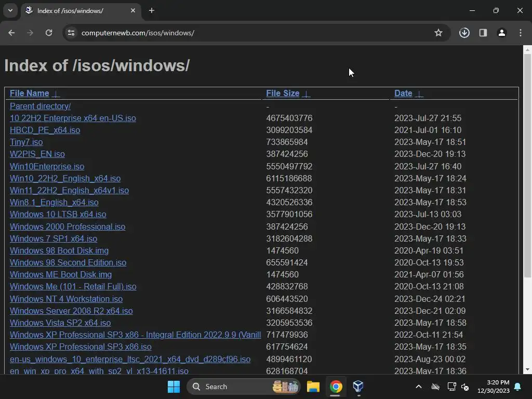Click Windows 98 Second Edition.iso
Image resolution: width=532 pixels, height=399 pixels.
click(68, 262)
